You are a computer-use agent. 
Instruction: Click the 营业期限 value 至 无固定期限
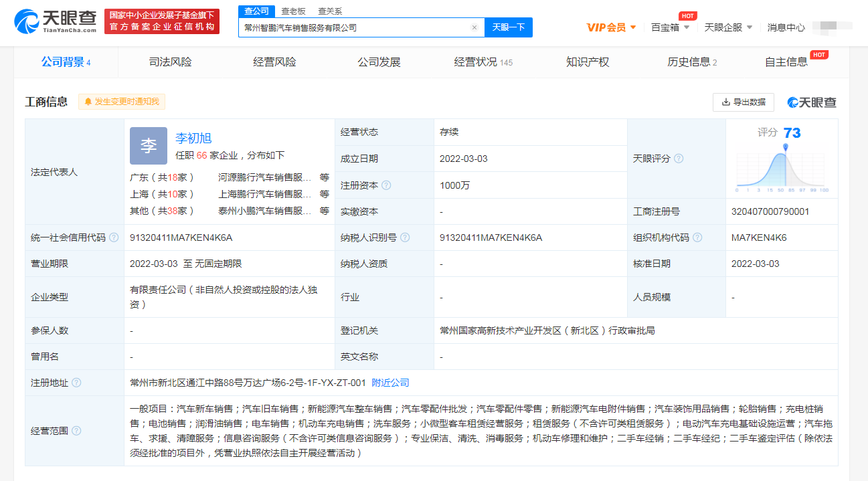(213, 264)
